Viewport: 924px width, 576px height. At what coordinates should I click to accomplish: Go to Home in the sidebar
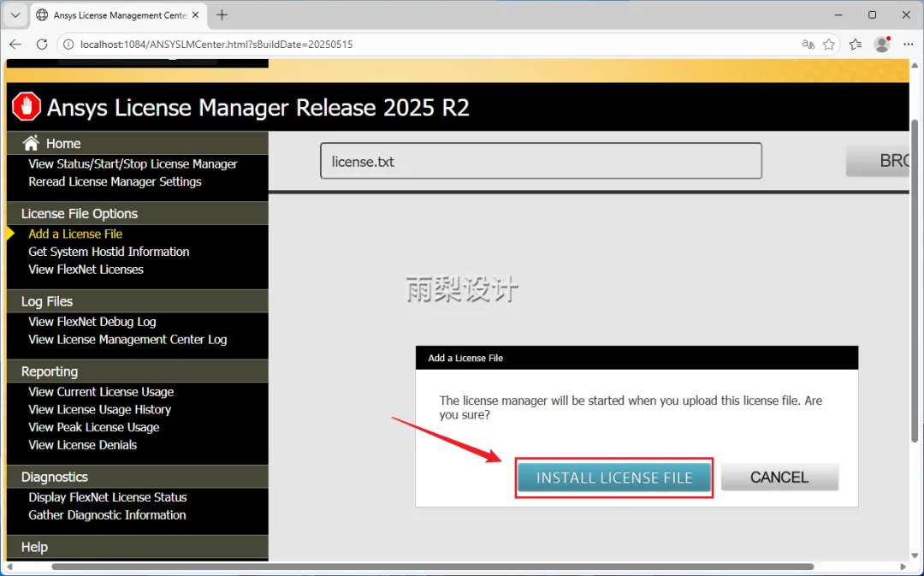coord(63,143)
